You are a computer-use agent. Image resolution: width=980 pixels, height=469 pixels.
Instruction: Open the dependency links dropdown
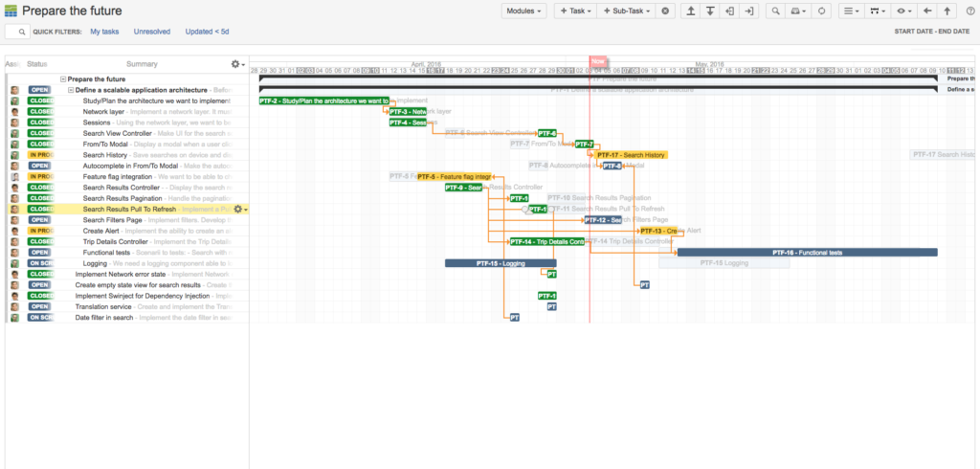pyautogui.click(x=877, y=11)
